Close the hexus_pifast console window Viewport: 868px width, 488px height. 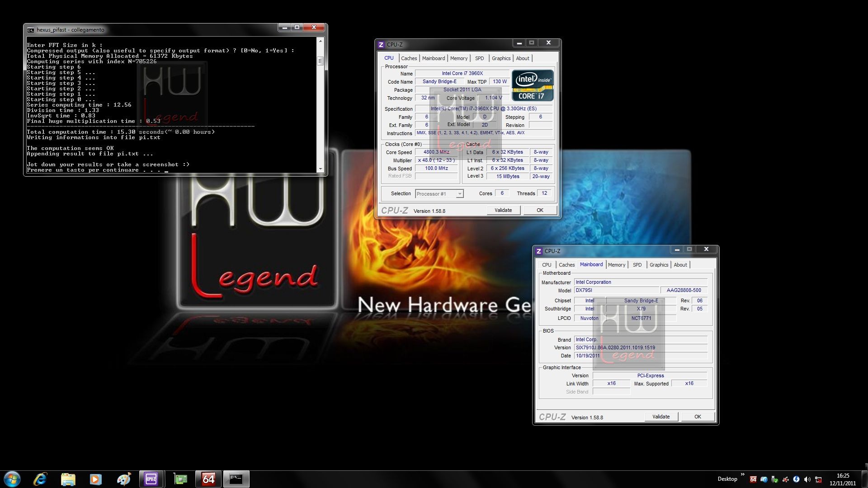click(x=314, y=28)
